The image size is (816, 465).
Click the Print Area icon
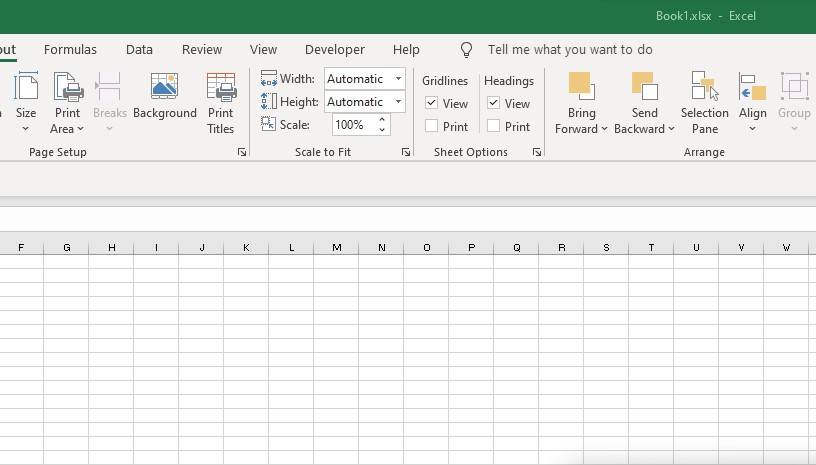[x=67, y=88]
